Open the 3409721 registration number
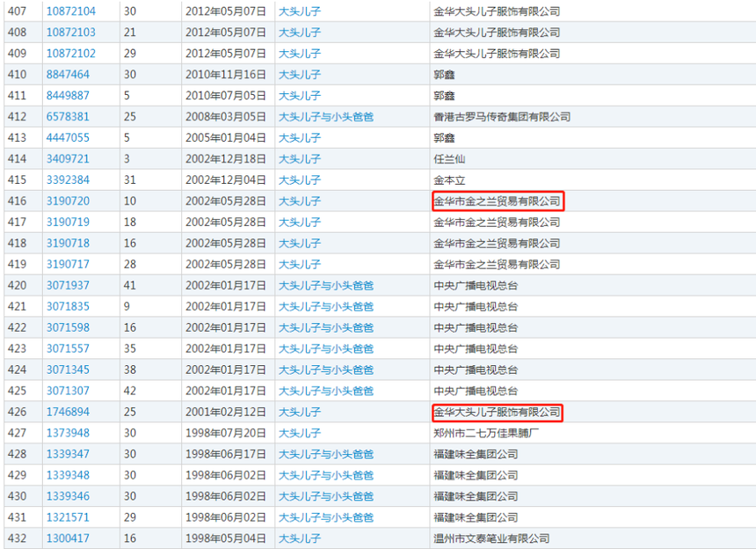Screen dimensions: 756x549 tap(68, 158)
